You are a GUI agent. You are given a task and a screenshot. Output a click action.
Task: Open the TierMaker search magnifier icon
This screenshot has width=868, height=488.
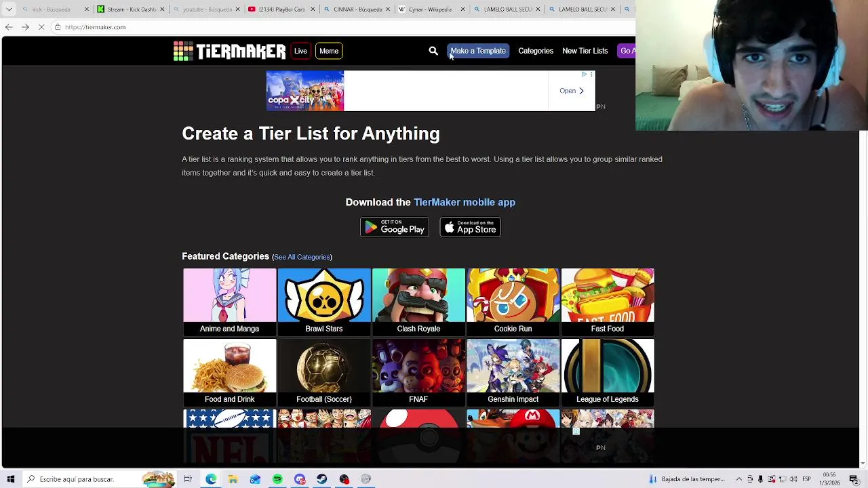[433, 51]
